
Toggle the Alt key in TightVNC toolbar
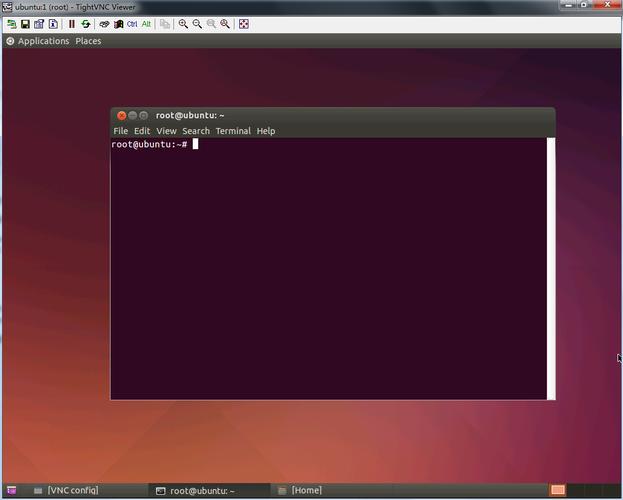pyautogui.click(x=146, y=24)
